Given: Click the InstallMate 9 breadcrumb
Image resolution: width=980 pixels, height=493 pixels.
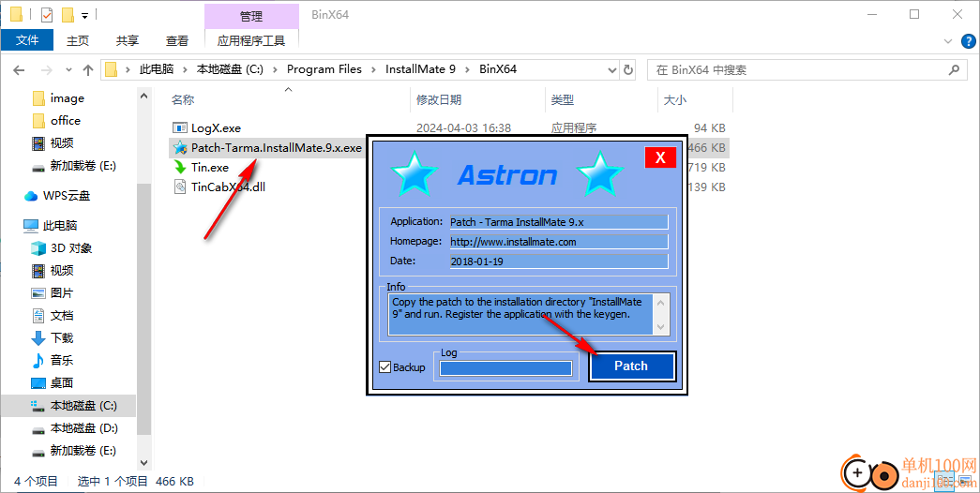Looking at the screenshot, I should click(420, 69).
